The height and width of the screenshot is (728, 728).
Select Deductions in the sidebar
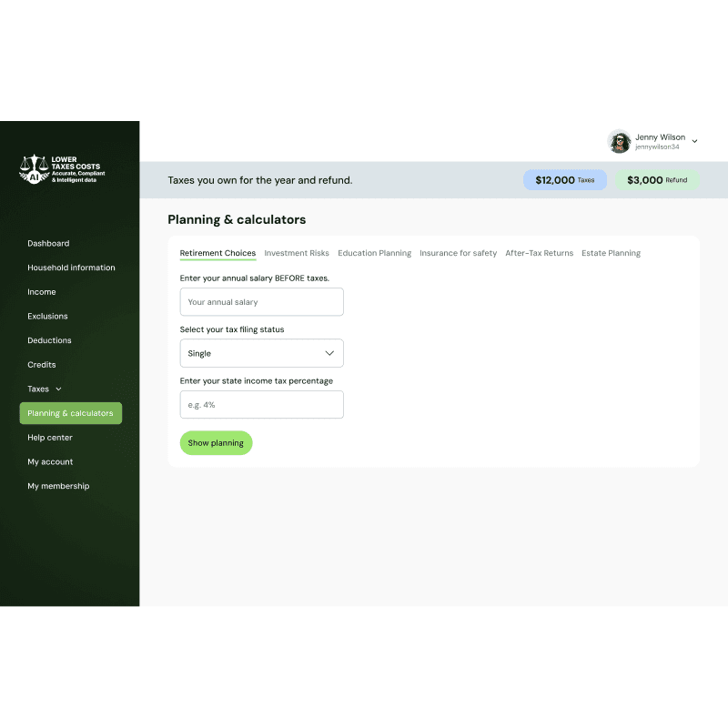click(49, 340)
